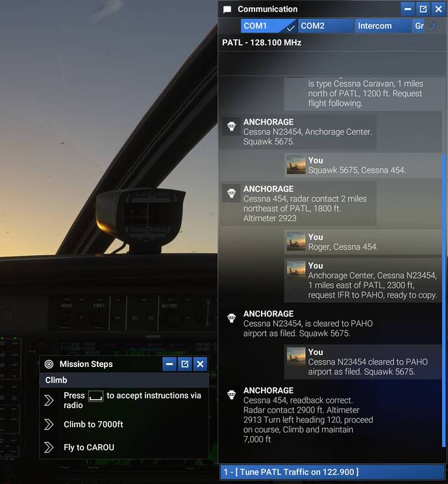Click ATC icon beside 'cleared to PAHO' Anchorage message
The height and width of the screenshot is (484, 448).
click(x=230, y=318)
